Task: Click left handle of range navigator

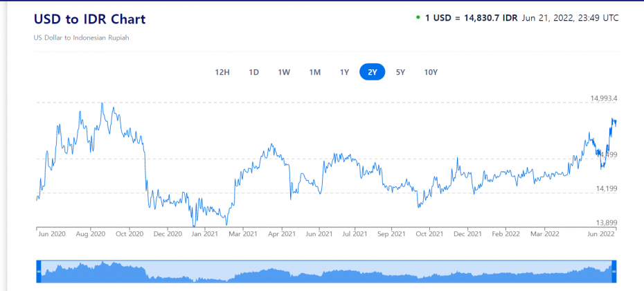Action: coord(40,271)
